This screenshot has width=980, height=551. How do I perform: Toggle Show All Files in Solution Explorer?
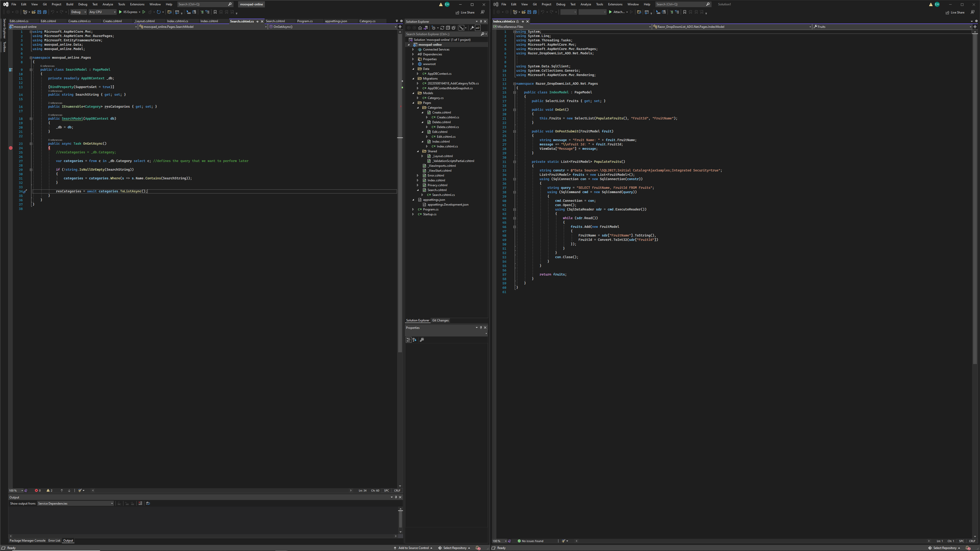(x=454, y=28)
